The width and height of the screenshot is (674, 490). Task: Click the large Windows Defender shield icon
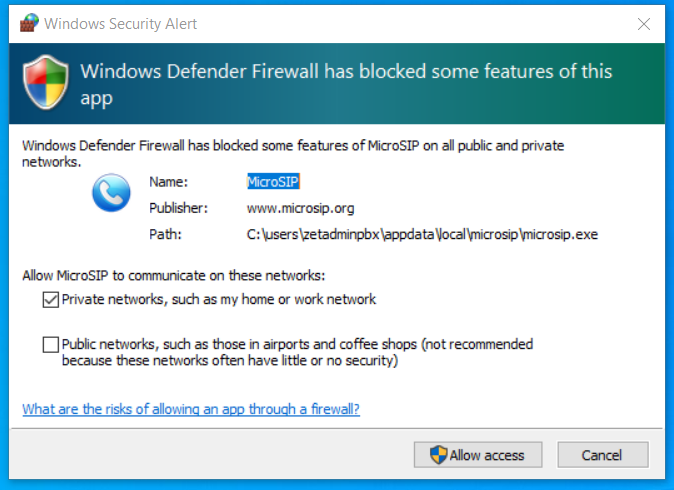pyautogui.click(x=46, y=83)
